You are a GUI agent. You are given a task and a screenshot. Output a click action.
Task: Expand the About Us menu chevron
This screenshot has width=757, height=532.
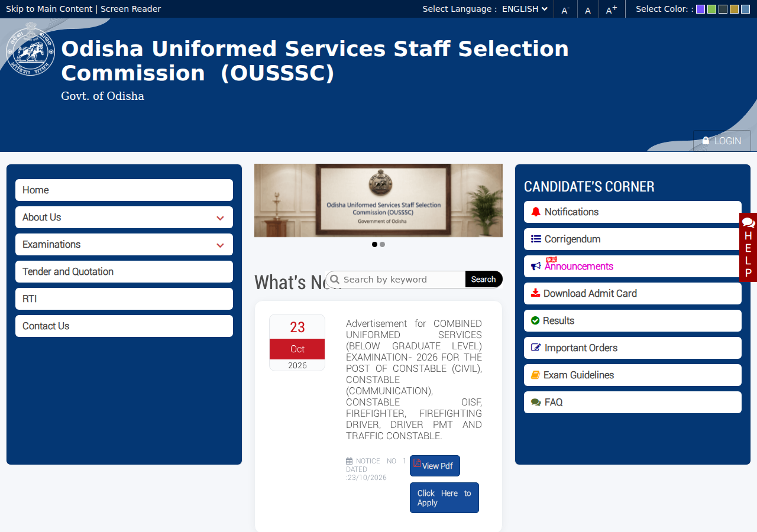(x=220, y=218)
